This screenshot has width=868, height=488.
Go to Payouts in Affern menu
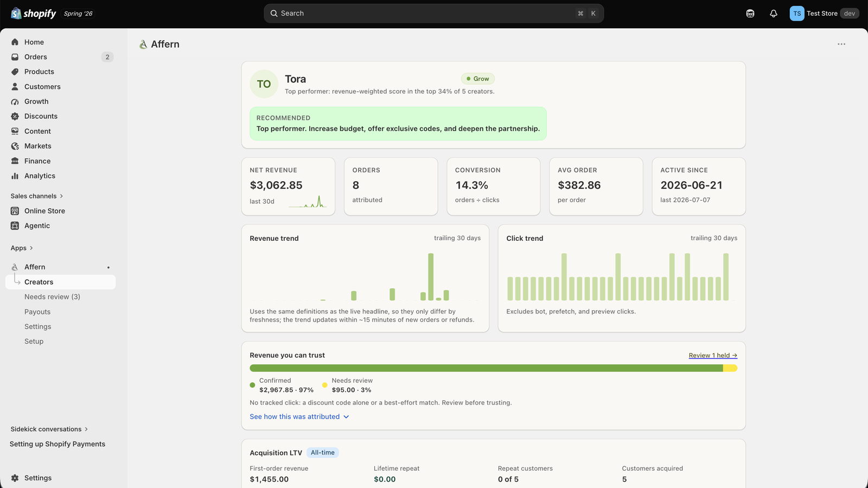(37, 312)
